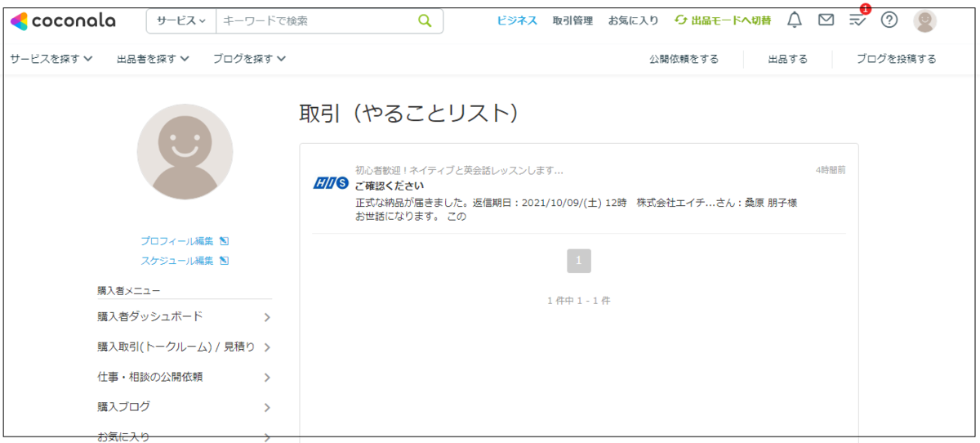Screen dimensions: 980x443
Task: Open the 購入ブログ sidebar item
Action: tap(185, 407)
